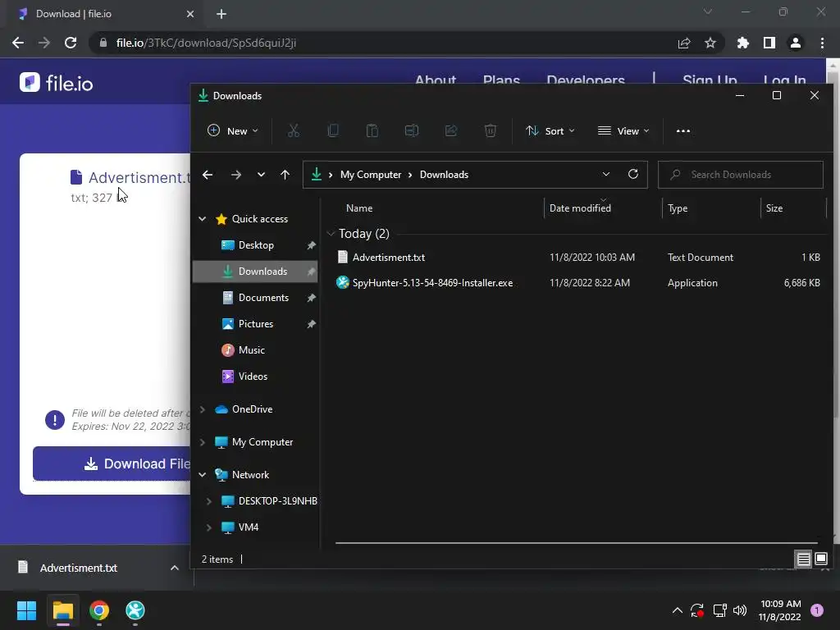Close the Download | file.io tab

pos(190,14)
